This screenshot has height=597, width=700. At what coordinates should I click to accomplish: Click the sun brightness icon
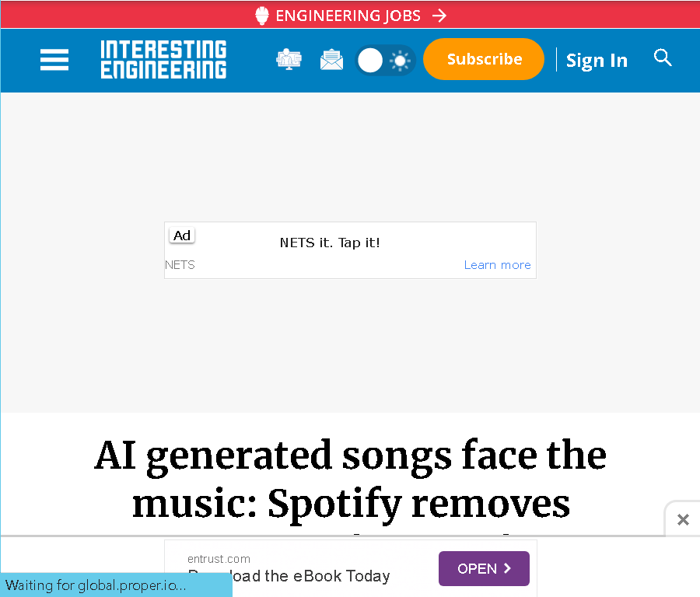click(400, 61)
